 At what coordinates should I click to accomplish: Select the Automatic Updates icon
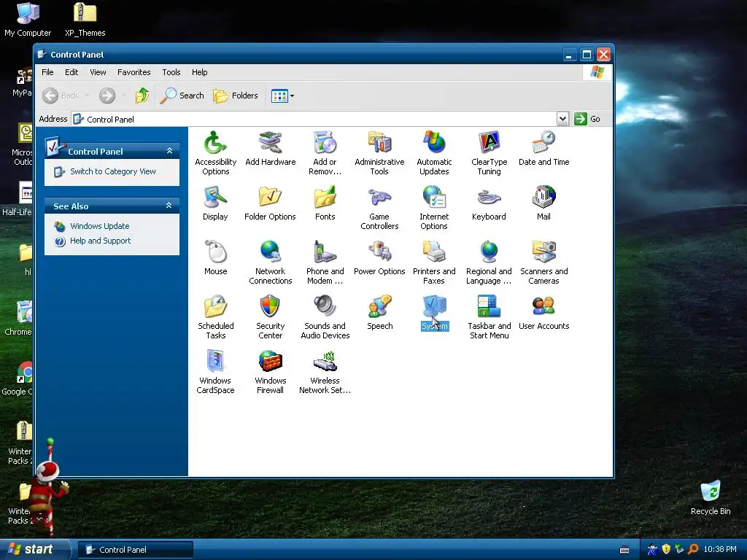tap(434, 143)
